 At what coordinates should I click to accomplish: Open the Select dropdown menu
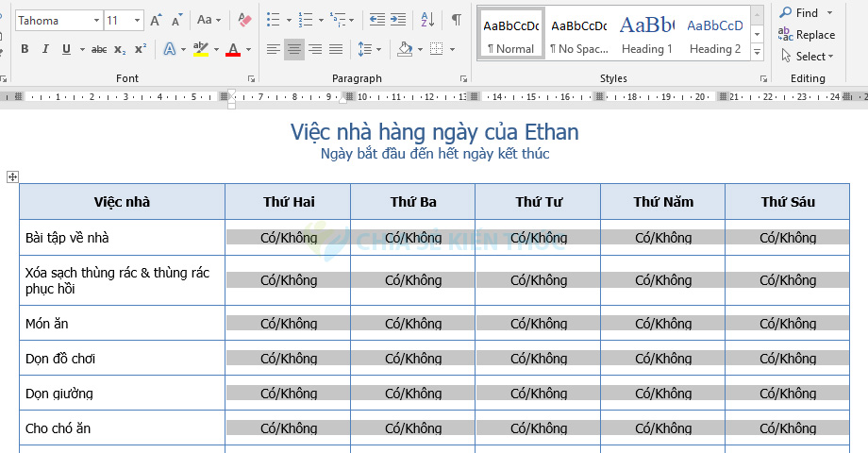click(808, 57)
